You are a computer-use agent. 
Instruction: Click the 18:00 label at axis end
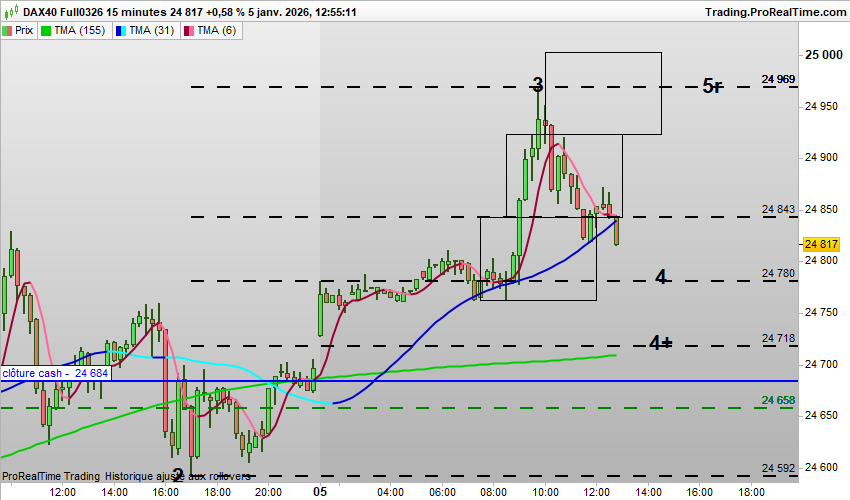751,492
